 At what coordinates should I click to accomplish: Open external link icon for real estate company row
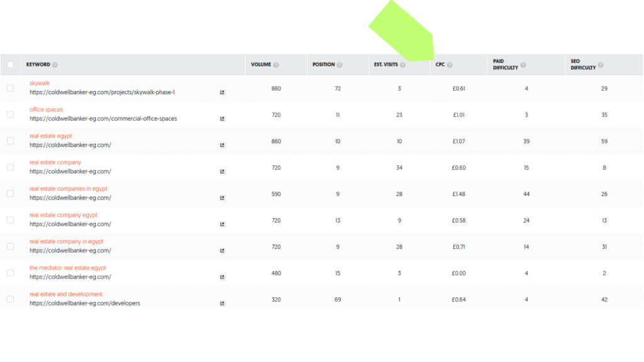point(222,172)
